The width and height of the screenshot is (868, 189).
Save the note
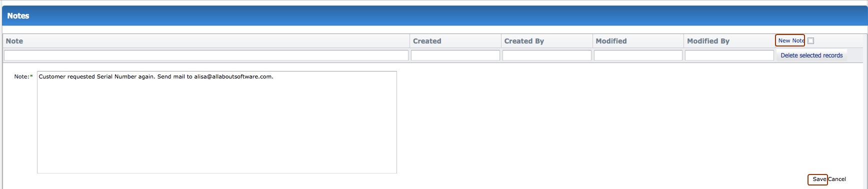pos(818,179)
